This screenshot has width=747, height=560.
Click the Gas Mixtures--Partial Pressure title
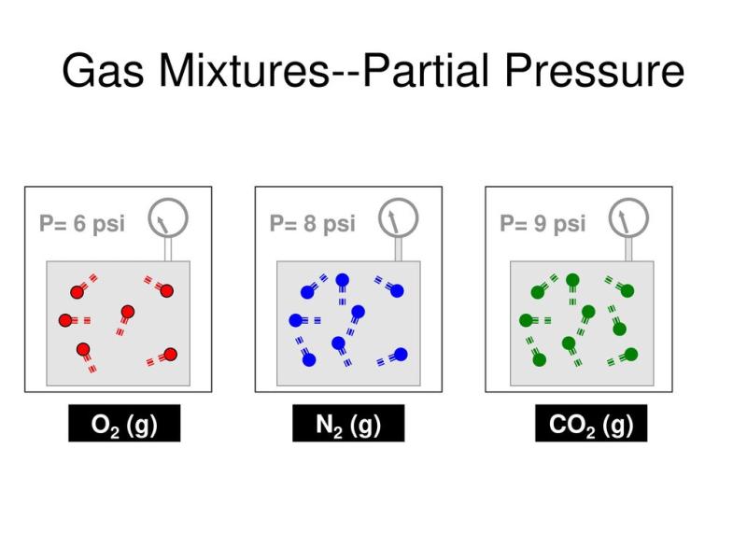pos(373,71)
